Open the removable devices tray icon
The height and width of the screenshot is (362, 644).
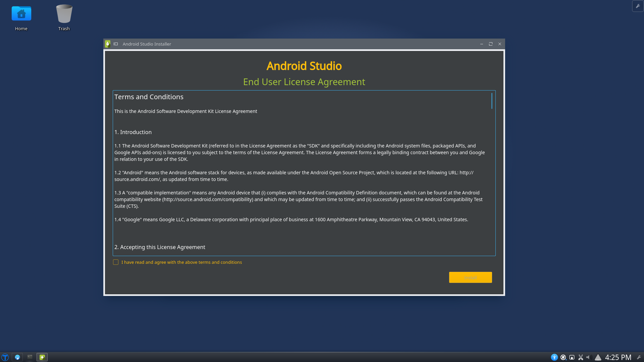coord(572,357)
